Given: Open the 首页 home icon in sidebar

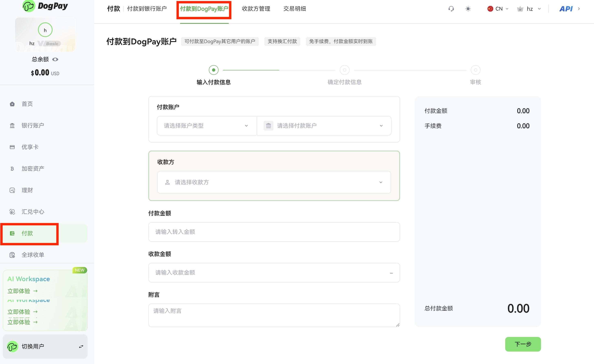Looking at the screenshot, I should (12, 104).
